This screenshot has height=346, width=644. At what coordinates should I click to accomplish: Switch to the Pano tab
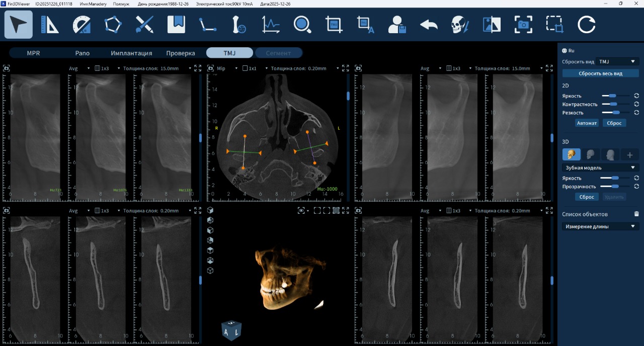pos(83,53)
